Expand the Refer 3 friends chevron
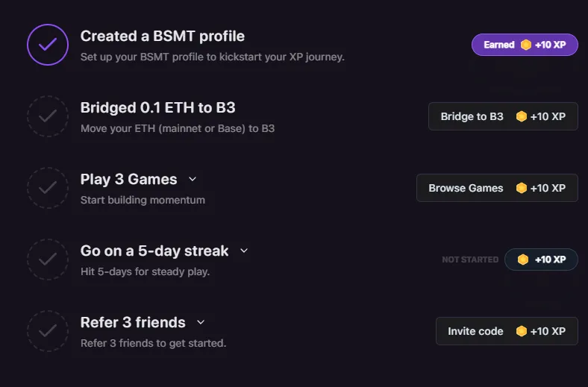 point(200,322)
